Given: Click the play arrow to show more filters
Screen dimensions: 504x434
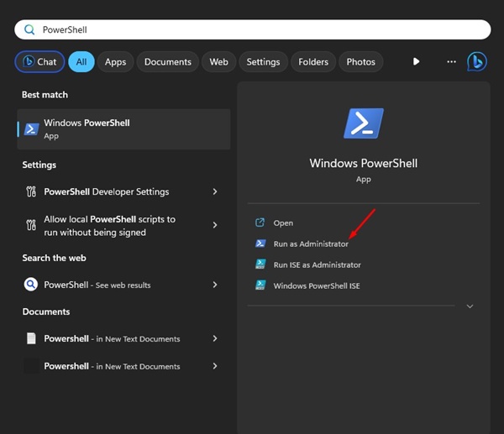Looking at the screenshot, I should coord(416,61).
